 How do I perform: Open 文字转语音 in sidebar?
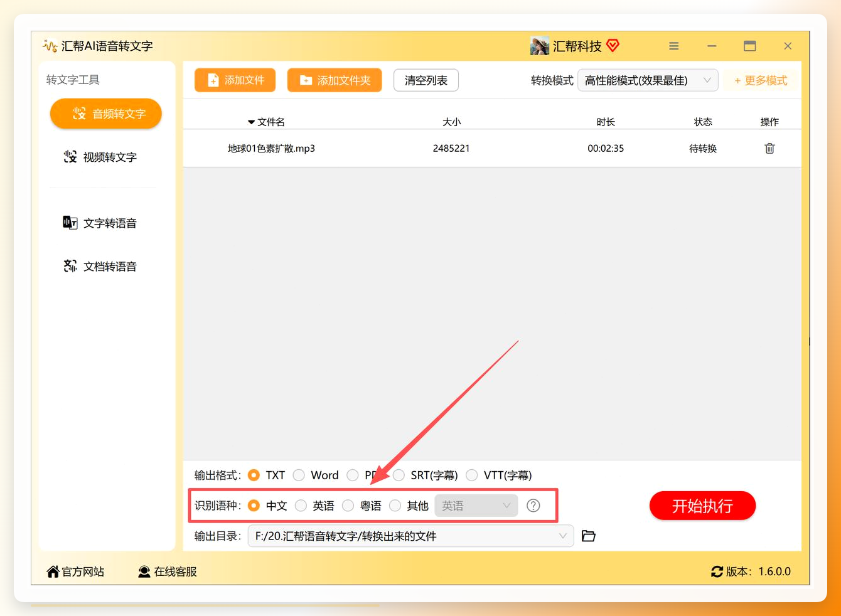tap(100, 223)
